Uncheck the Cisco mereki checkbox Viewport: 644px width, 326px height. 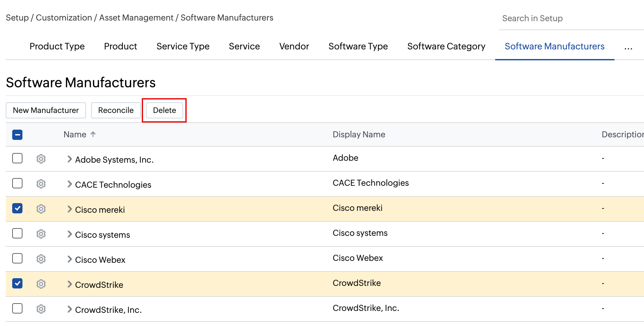pyautogui.click(x=17, y=209)
